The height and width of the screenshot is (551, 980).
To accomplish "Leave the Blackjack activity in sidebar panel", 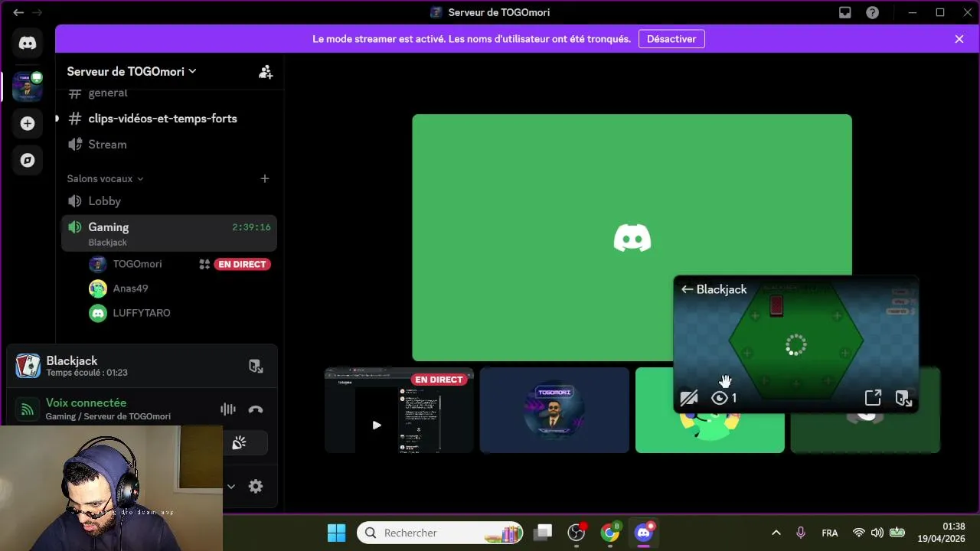I will click(x=256, y=366).
